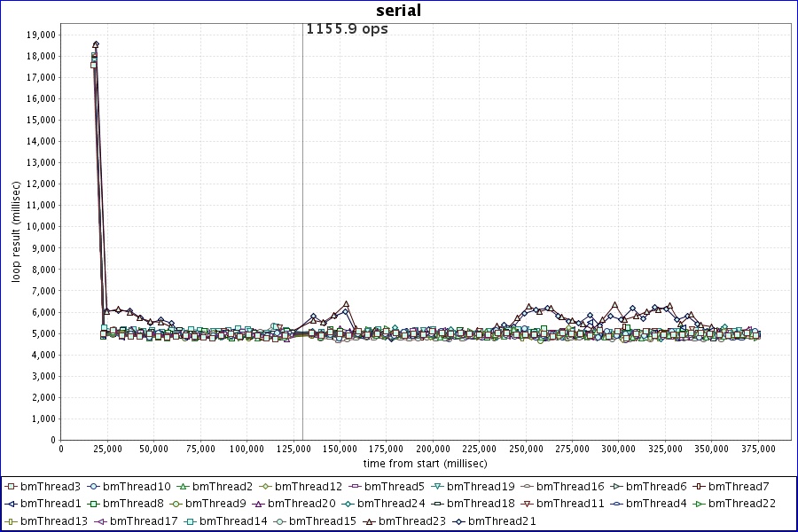Toggle the bmThread17 series legend label
The height and width of the screenshot is (532, 798).
tap(145, 520)
